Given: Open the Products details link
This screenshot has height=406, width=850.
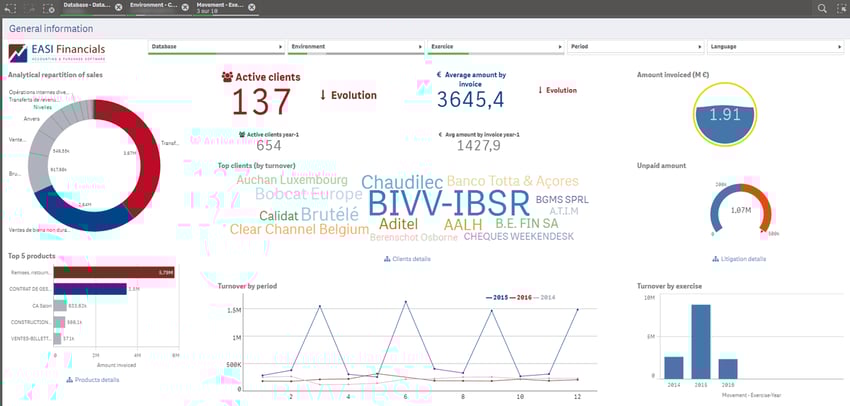Looking at the screenshot, I should (93, 380).
